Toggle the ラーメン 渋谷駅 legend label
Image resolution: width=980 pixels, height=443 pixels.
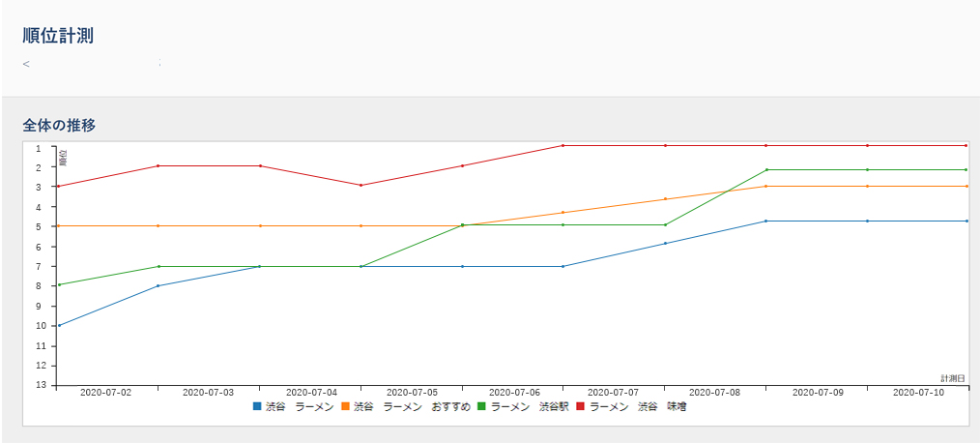pos(531,407)
